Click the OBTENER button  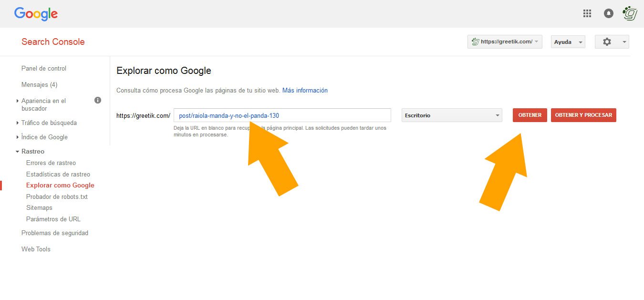pos(530,115)
